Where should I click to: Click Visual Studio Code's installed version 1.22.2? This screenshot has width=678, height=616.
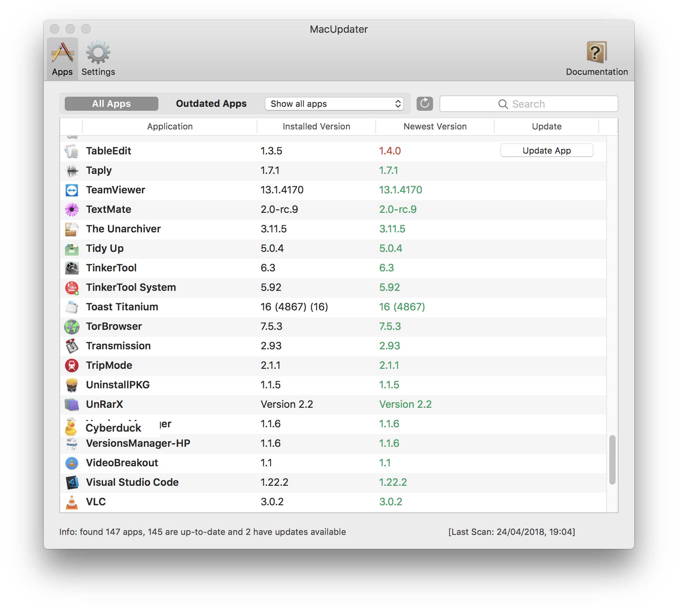point(275,482)
